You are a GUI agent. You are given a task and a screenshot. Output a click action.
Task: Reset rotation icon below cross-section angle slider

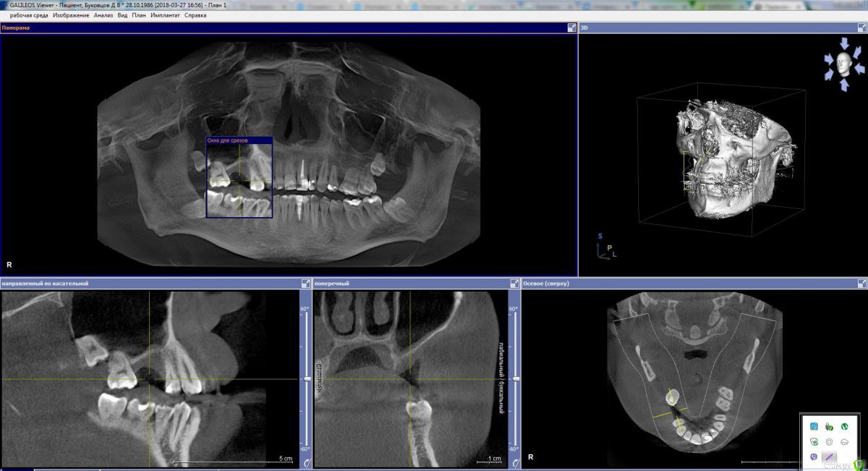click(x=514, y=462)
